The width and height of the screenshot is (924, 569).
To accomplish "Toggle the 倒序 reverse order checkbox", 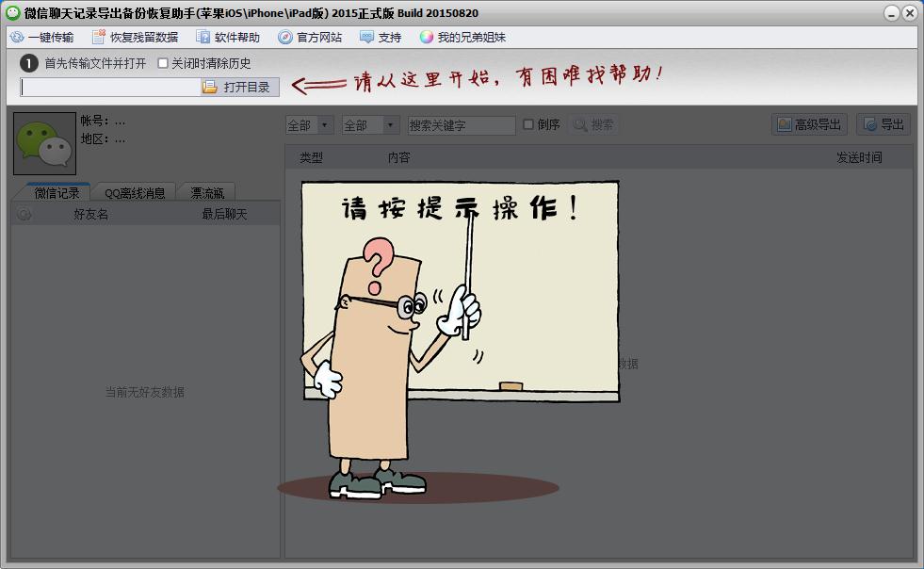I will tap(528, 124).
